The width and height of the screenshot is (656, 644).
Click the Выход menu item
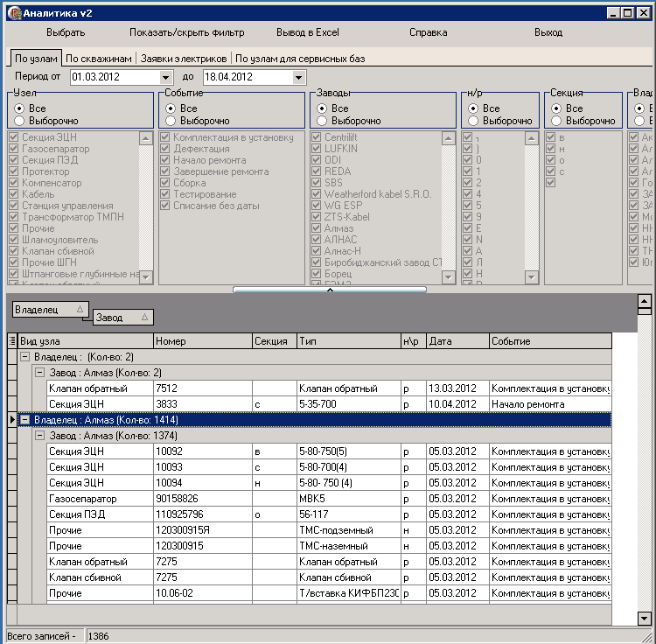point(548,32)
